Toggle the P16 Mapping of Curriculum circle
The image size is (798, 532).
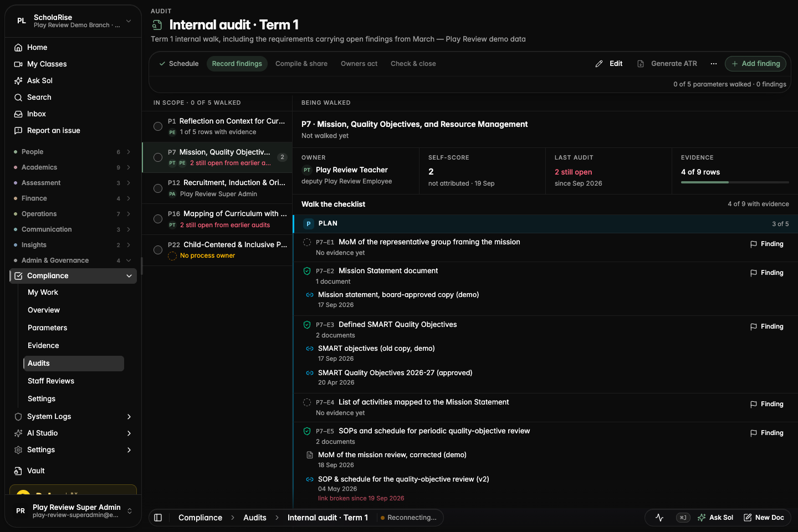pos(158,219)
